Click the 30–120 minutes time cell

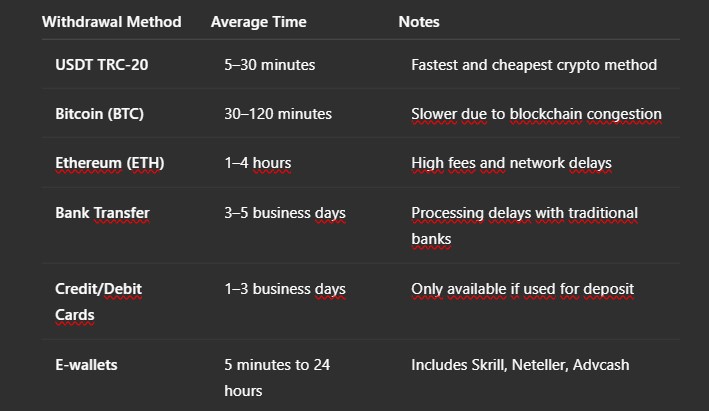click(278, 113)
